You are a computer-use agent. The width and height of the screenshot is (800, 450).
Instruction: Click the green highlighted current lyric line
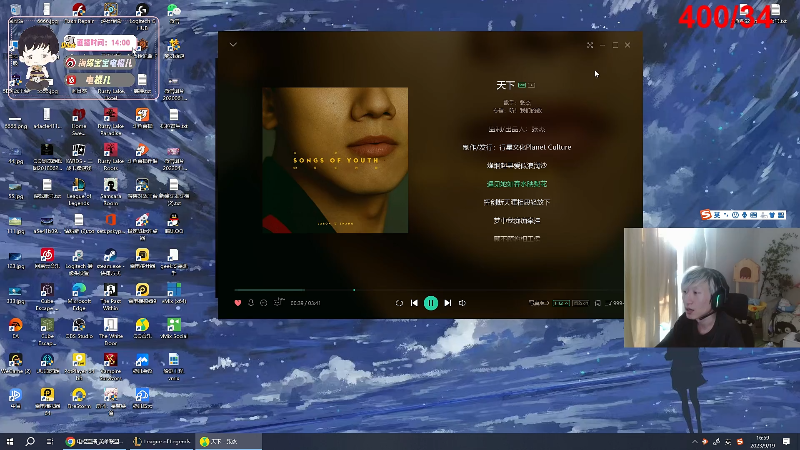(x=516, y=184)
